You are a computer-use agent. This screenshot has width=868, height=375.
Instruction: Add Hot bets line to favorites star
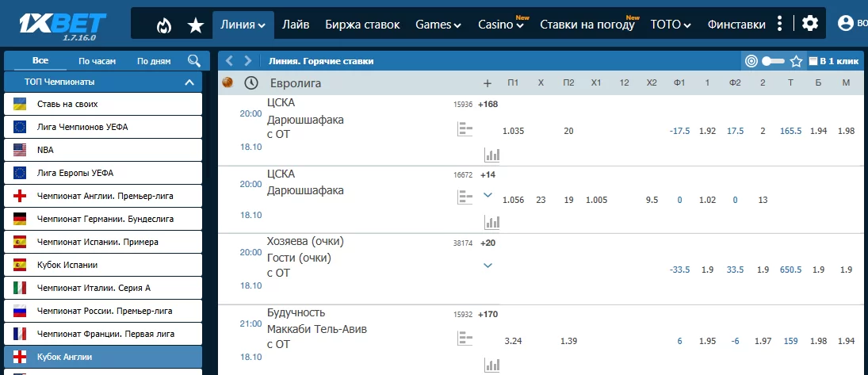(x=796, y=61)
